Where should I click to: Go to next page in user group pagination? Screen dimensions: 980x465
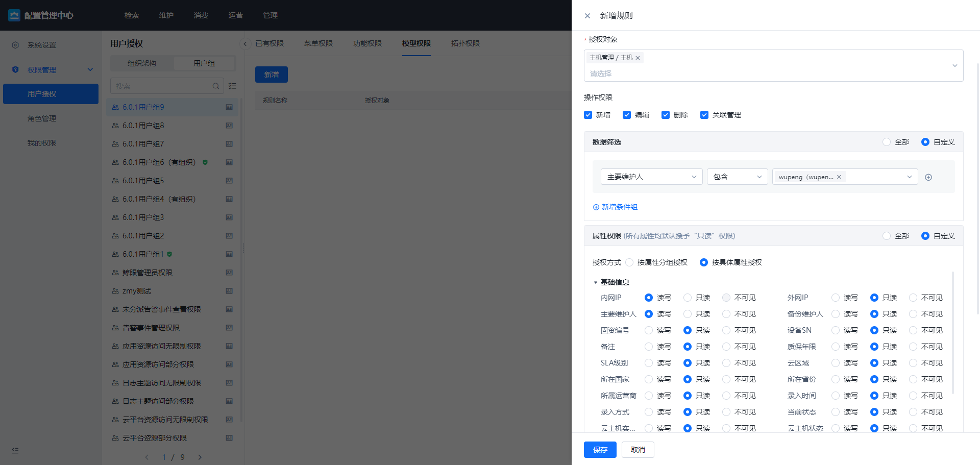pyautogui.click(x=200, y=457)
